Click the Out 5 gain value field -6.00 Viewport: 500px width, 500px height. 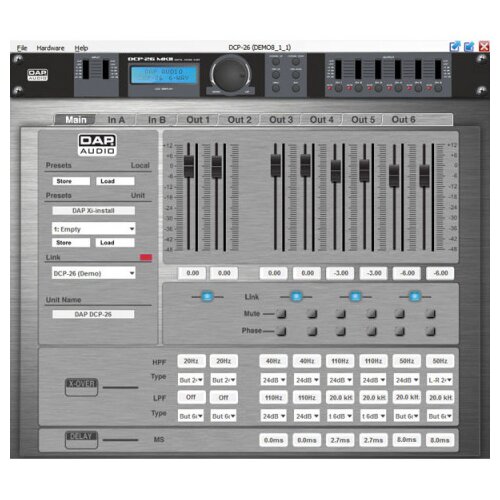(407, 273)
